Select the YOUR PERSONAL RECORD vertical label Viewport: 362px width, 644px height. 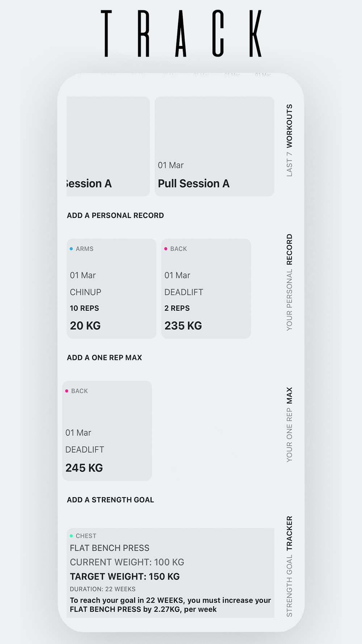(x=289, y=282)
